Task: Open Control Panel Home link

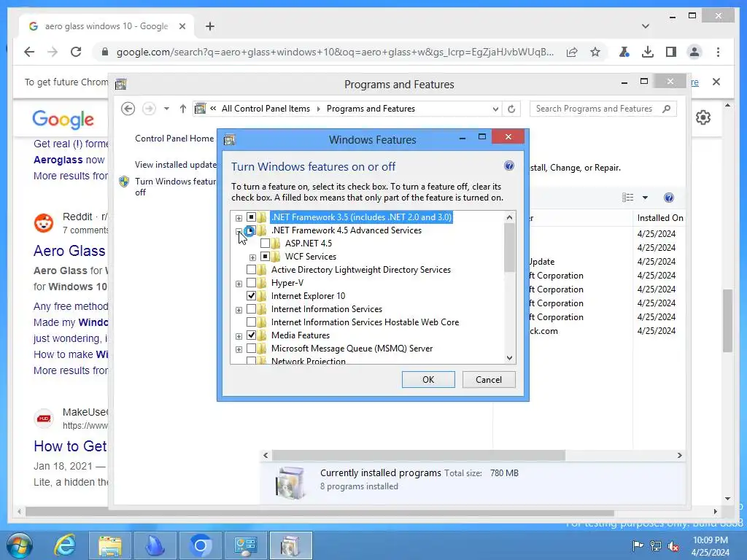Action: pyautogui.click(x=174, y=139)
